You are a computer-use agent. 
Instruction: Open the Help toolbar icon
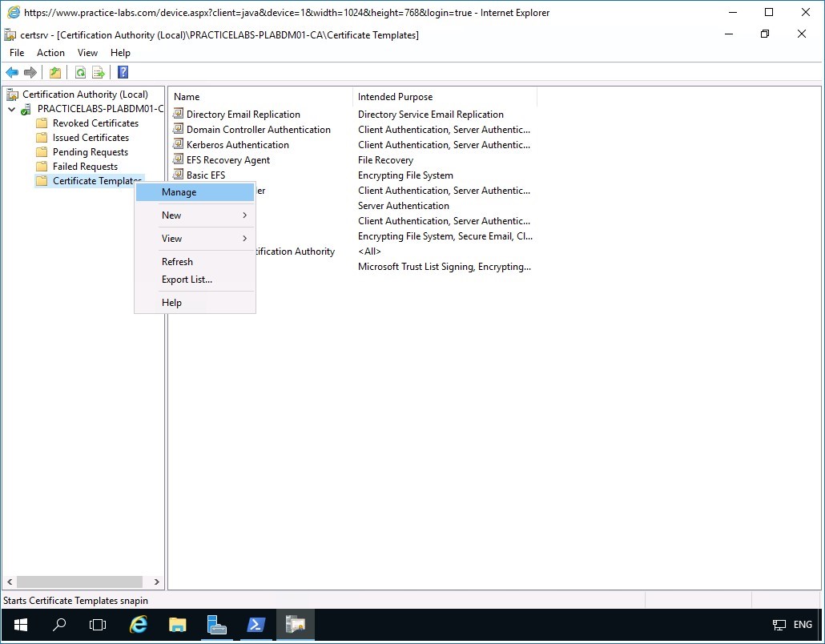click(122, 72)
